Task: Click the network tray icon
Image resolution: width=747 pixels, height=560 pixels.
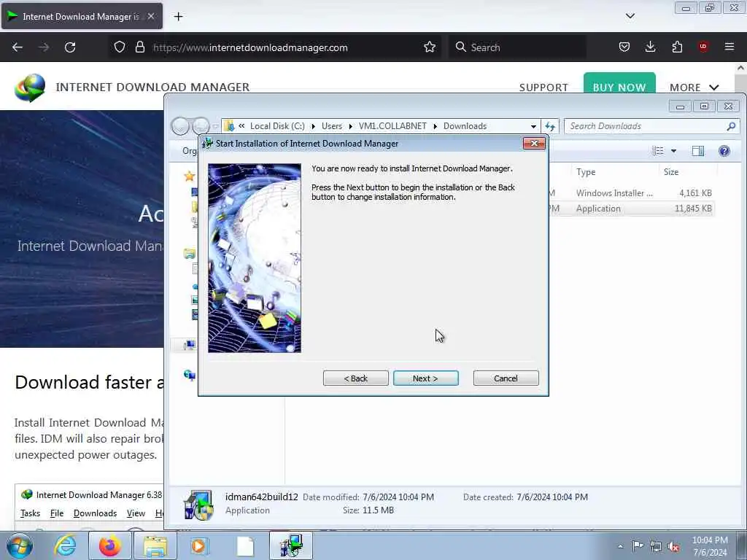Action: click(x=656, y=546)
